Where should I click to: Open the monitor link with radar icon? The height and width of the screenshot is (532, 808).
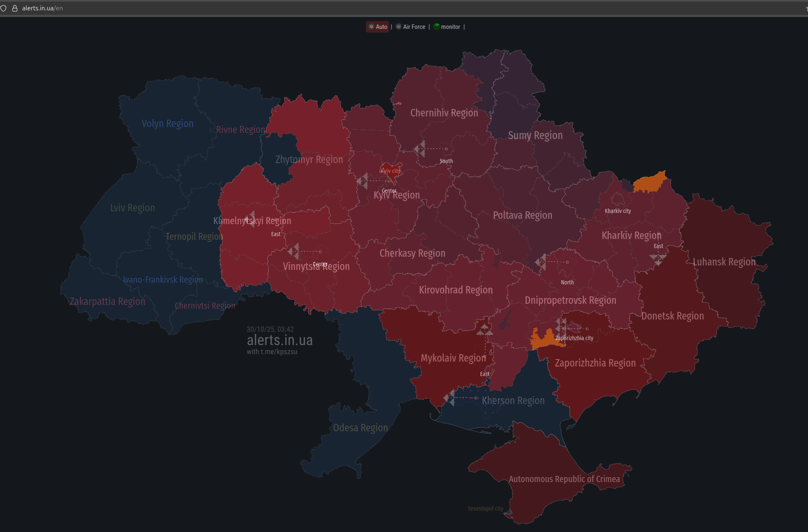click(447, 27)
